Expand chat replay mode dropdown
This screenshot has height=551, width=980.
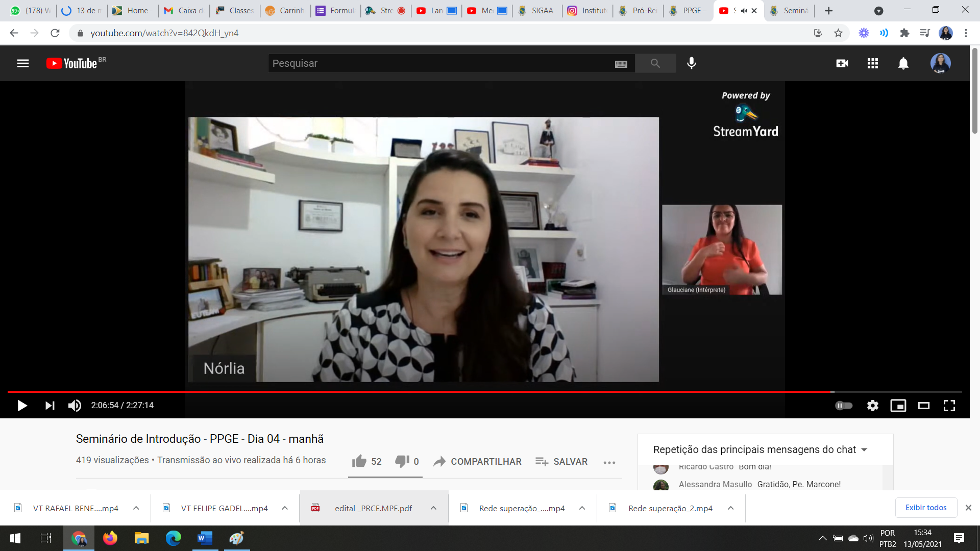864,449
